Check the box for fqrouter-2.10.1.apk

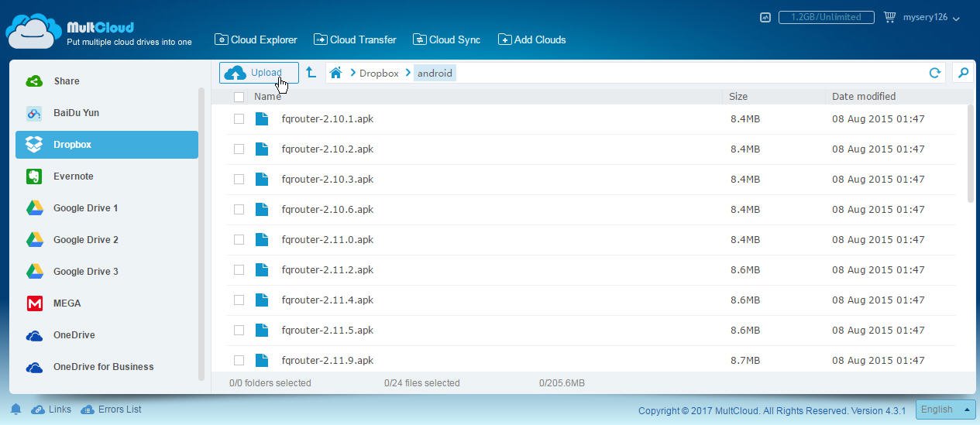coord(239,118)
